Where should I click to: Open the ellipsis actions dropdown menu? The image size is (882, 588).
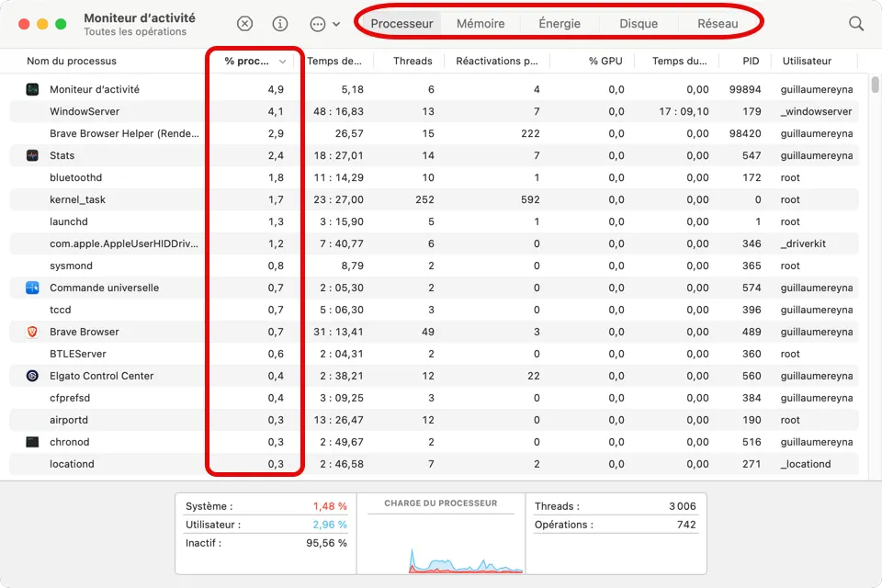point(318,24)
